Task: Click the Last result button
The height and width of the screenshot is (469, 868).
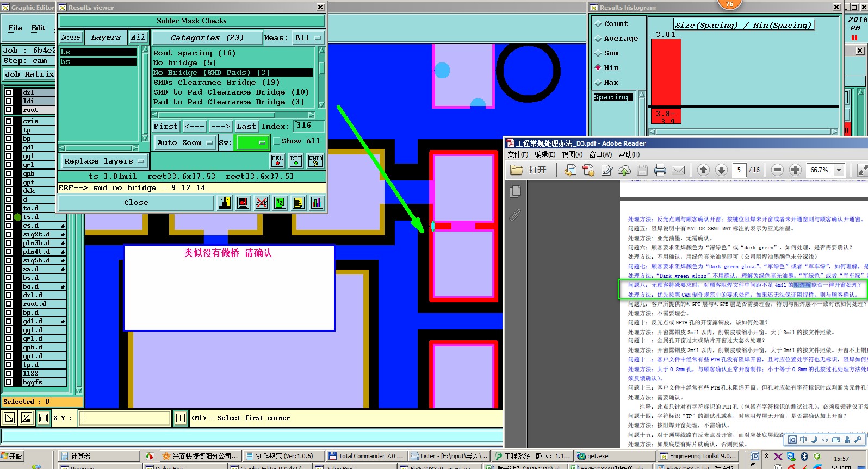Action: pos(246,126)
